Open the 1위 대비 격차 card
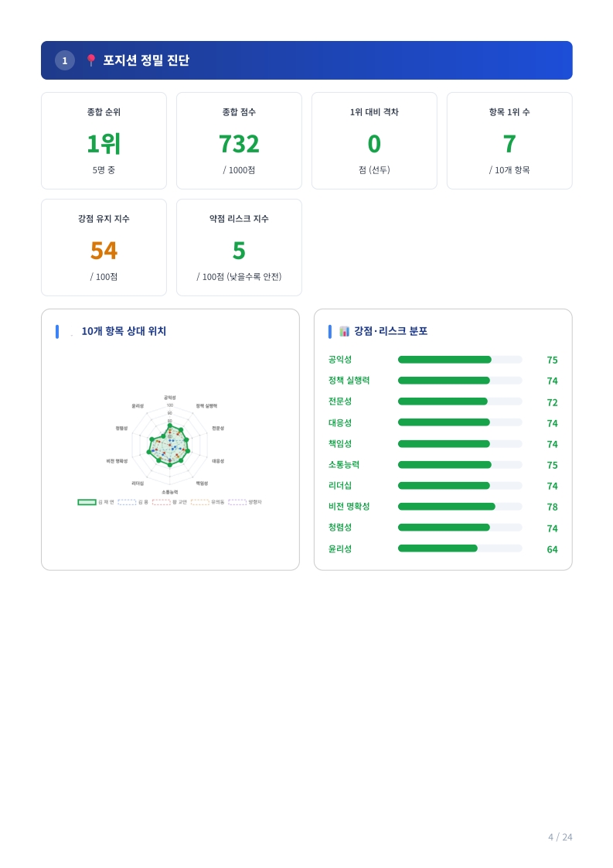 [x=374, y=141]
